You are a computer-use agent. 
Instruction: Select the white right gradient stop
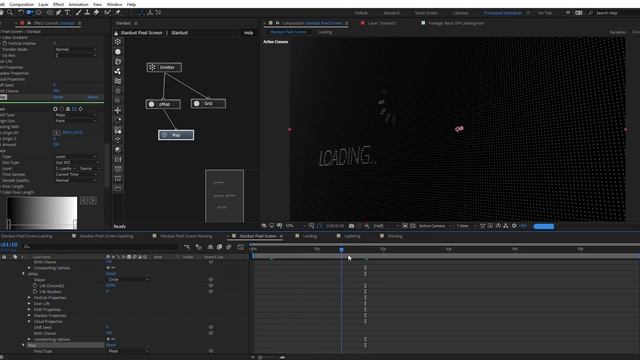pos(75,224)
